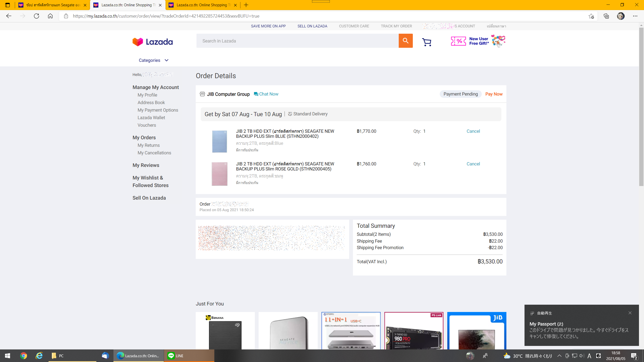Click the JIB Computer Group store name
The height and width of the screenshot is (362, 644).
click(x=228, y=94)
